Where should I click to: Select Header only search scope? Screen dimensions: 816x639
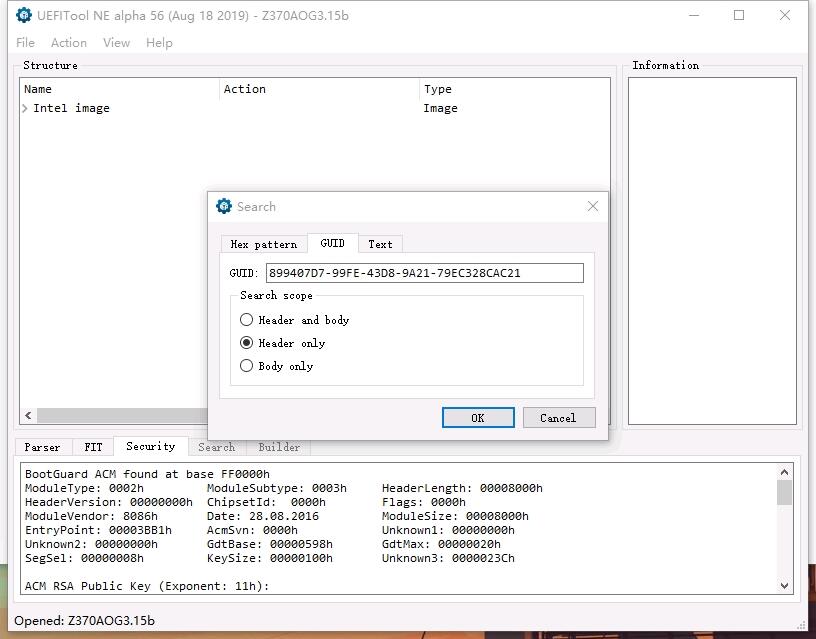[283, 342]
